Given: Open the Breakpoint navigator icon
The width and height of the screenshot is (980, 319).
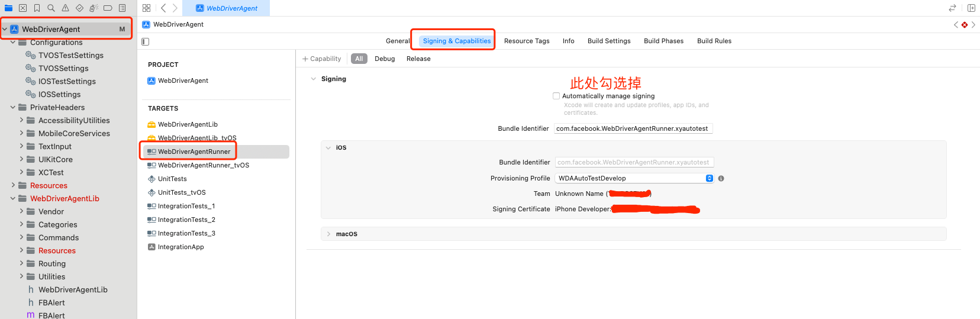Looking at the screenshot, I should [x=108, y=8].
